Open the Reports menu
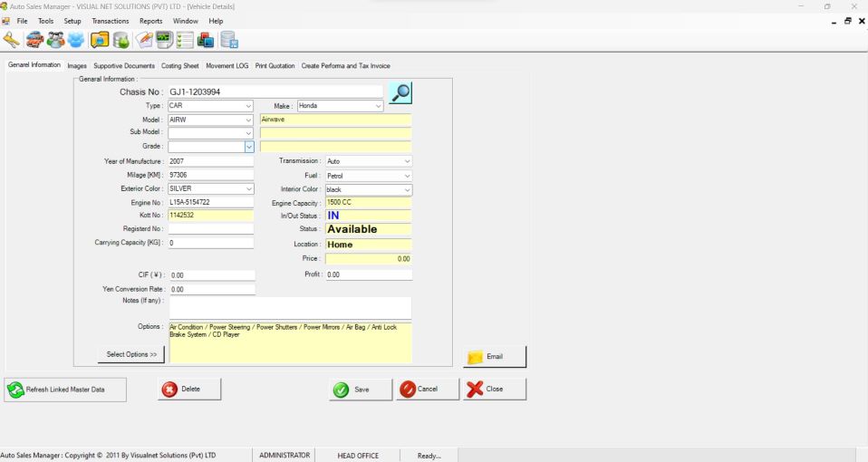Screen dimensions: 868x462 click(x=150, y=21)
